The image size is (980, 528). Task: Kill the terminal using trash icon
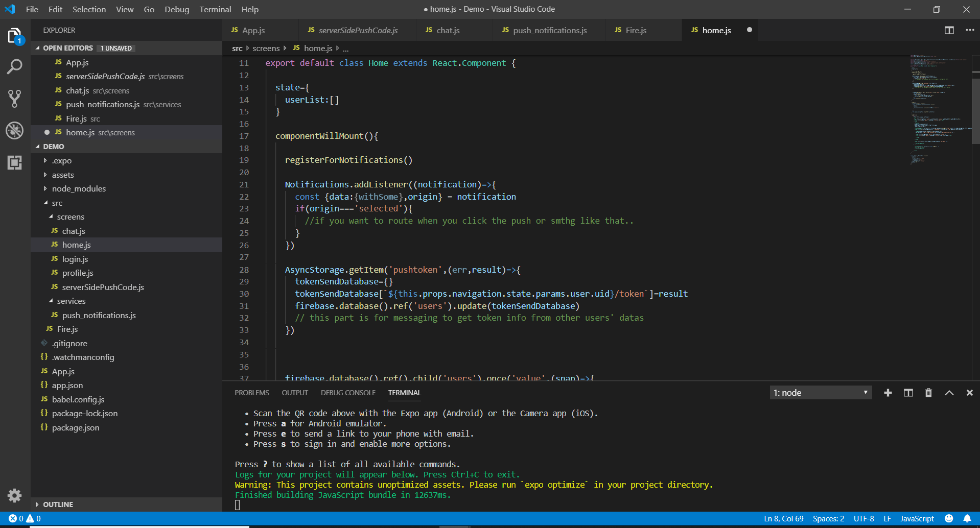(x=928, y=393)
